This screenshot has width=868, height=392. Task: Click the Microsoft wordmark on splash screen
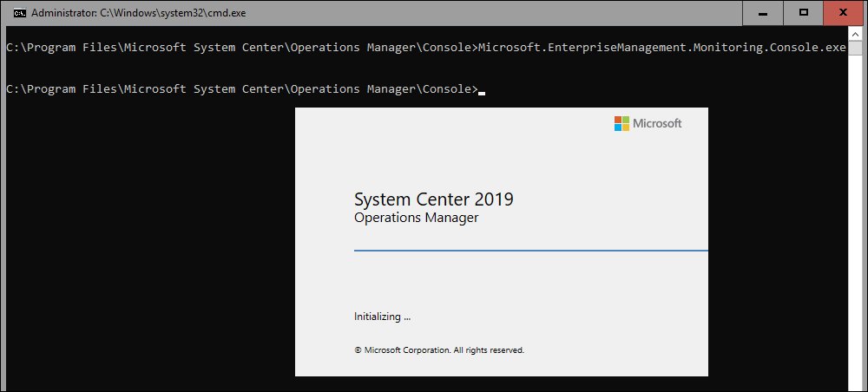(x=657, y=123)
